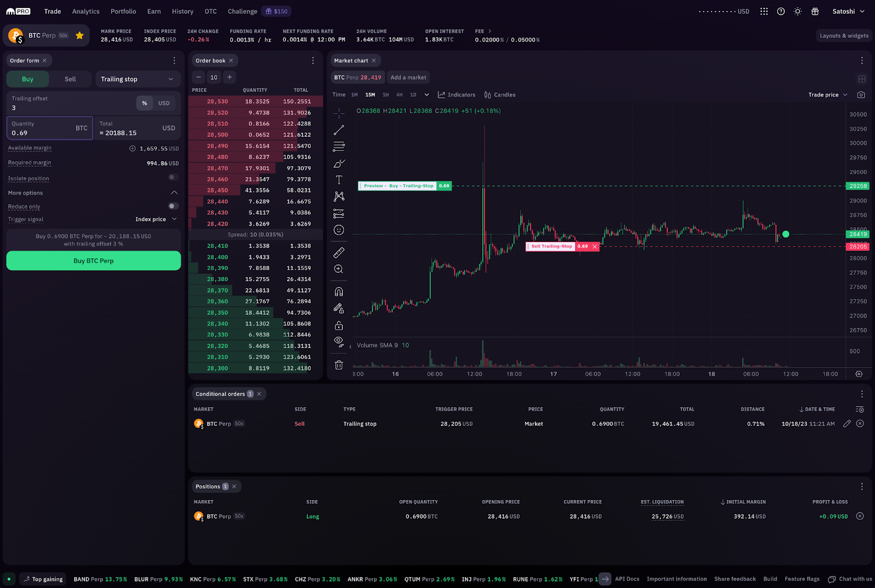Toggle magnet mode on chart
The height and width of the screenshot is (588, 875).
339,292
